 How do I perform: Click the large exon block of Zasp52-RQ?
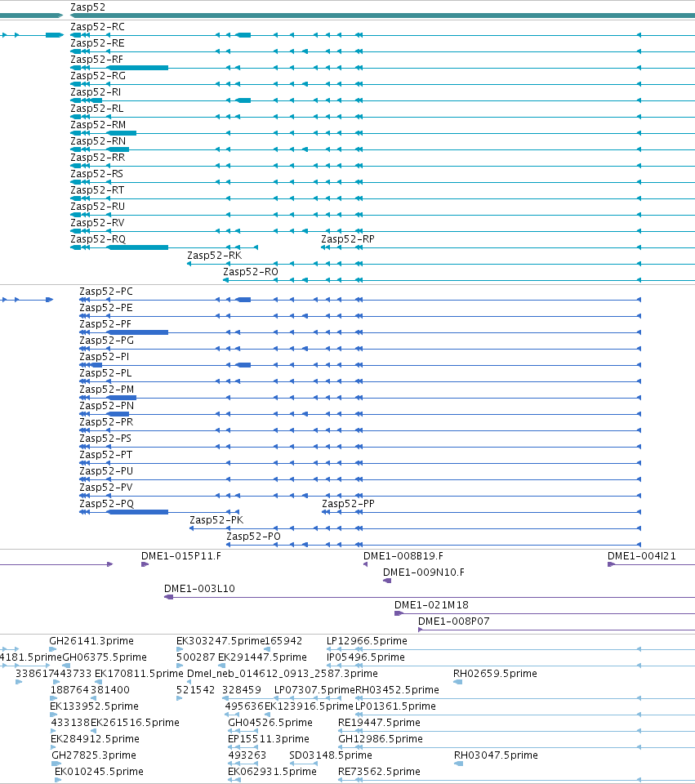[x=139, y=247]
